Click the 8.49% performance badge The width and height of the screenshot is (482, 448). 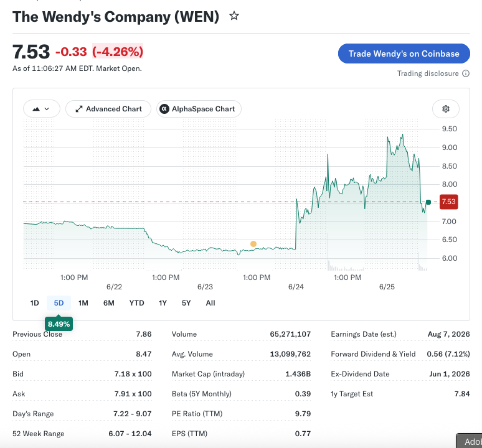pos(59,324)
